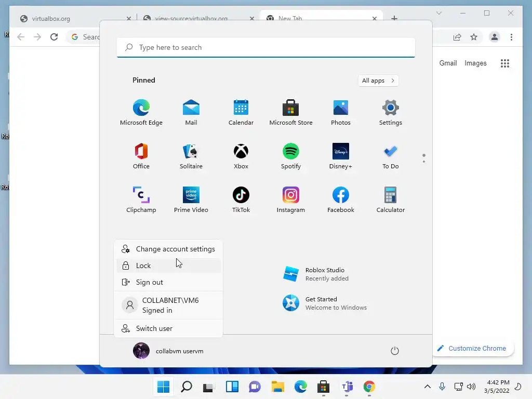Launch TikTok

click(241, 200)
